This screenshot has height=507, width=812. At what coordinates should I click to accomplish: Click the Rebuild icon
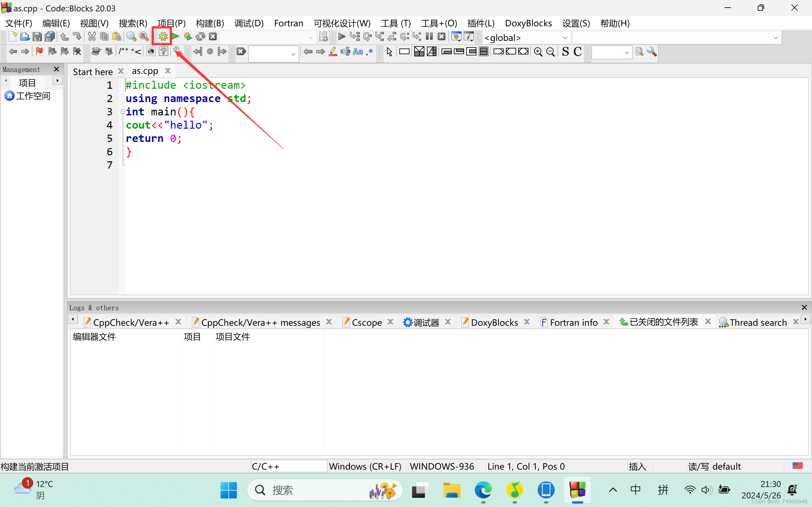200,36
